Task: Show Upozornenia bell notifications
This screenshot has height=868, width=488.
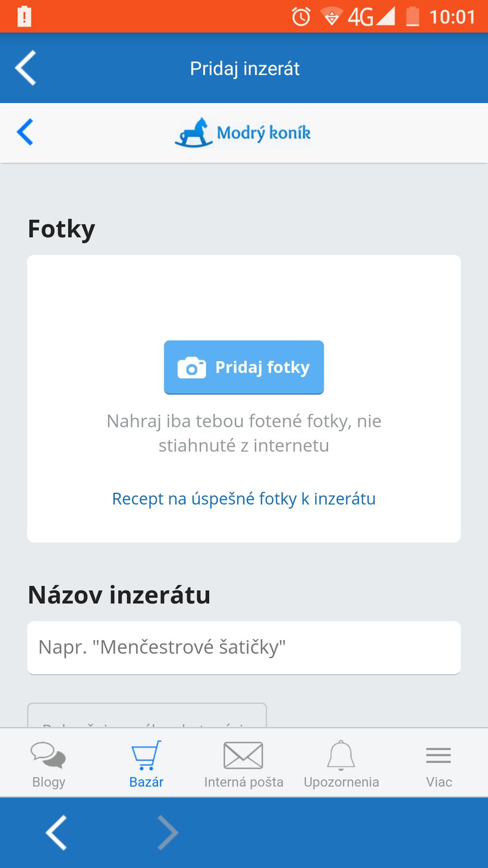Action: [x=341, y=764]
